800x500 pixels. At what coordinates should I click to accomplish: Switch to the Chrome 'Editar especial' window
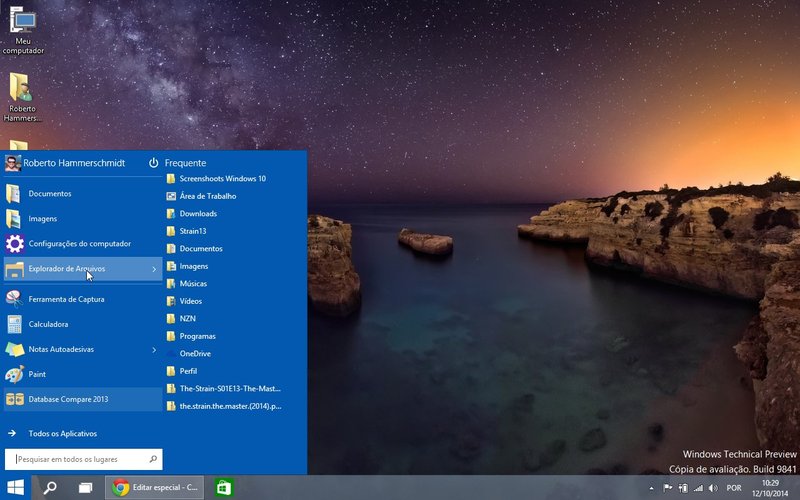coord(155,487)
